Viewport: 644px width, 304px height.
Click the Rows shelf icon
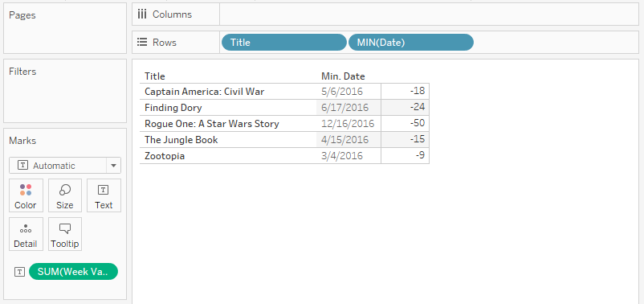142,43
